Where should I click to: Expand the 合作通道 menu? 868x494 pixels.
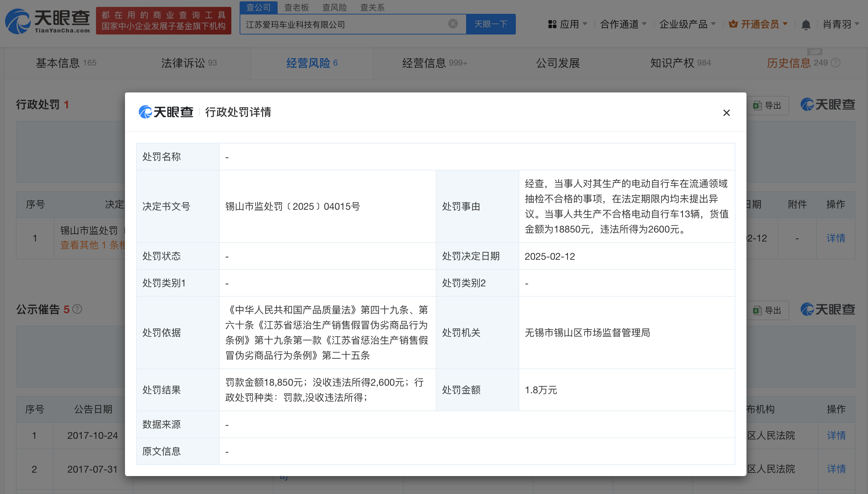623,24
